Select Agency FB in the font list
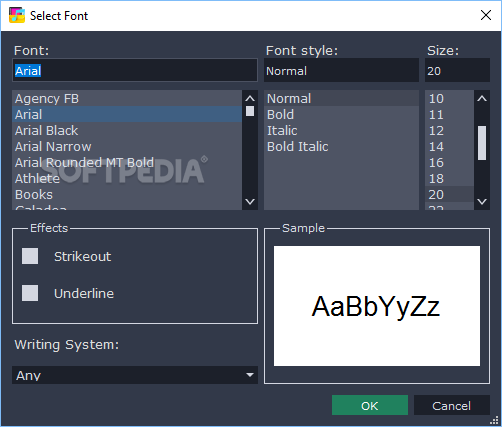 click(x=127, y=98)
